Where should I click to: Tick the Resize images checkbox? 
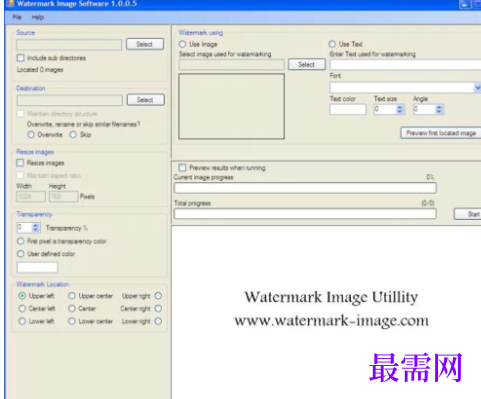(x=20, y=163)
